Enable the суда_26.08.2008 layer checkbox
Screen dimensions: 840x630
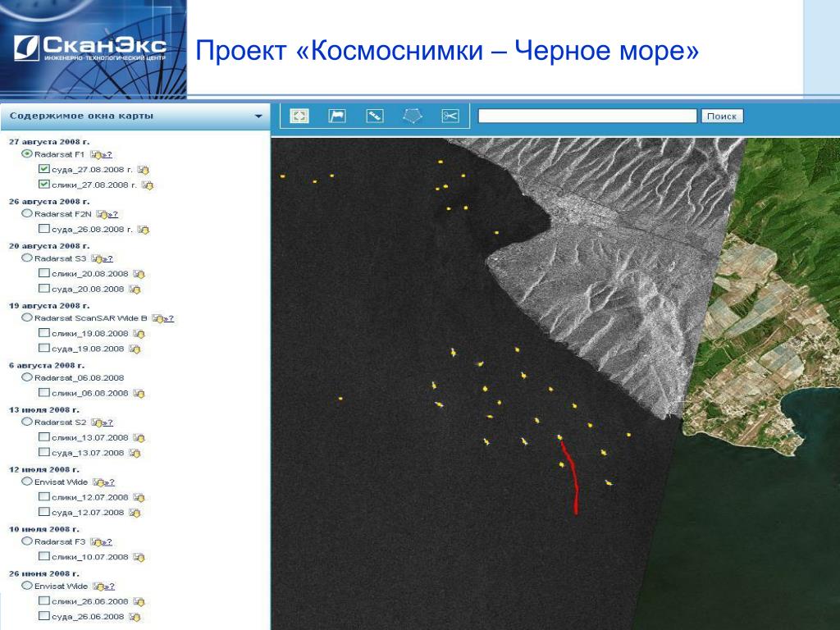point(44,229)
